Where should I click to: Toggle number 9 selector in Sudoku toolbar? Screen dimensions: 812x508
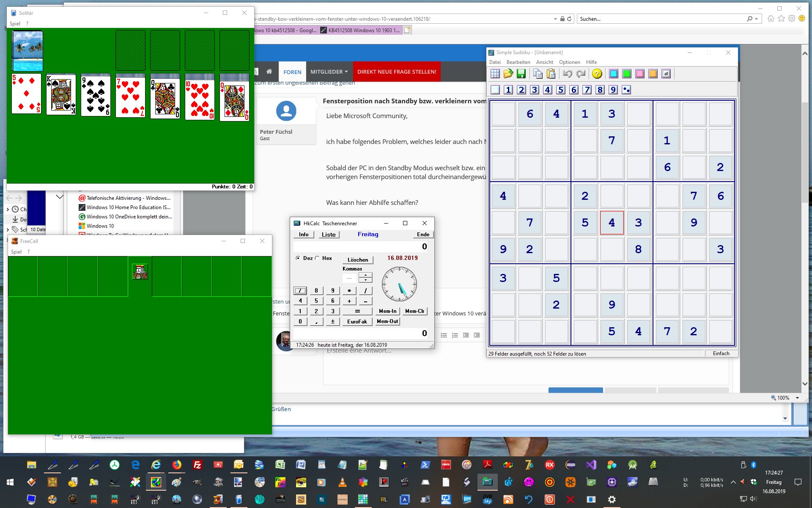613,90
